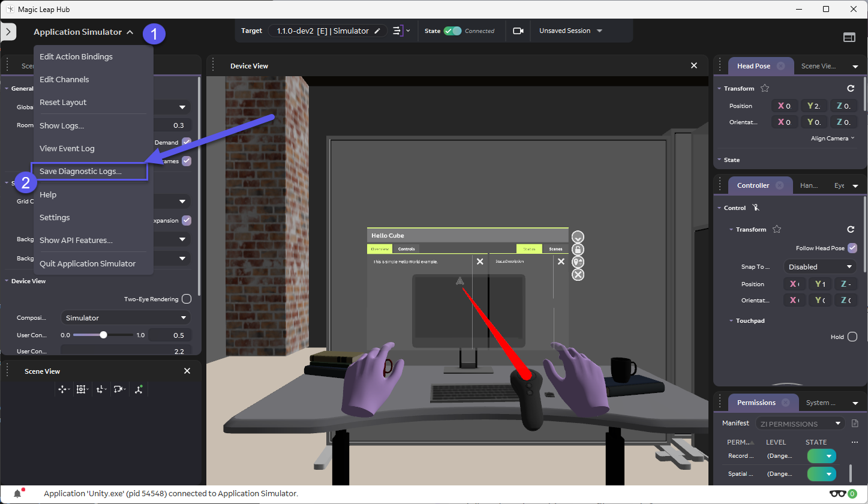
Task: Switch to the Controller tab
Action: click(x=760, y=186)
